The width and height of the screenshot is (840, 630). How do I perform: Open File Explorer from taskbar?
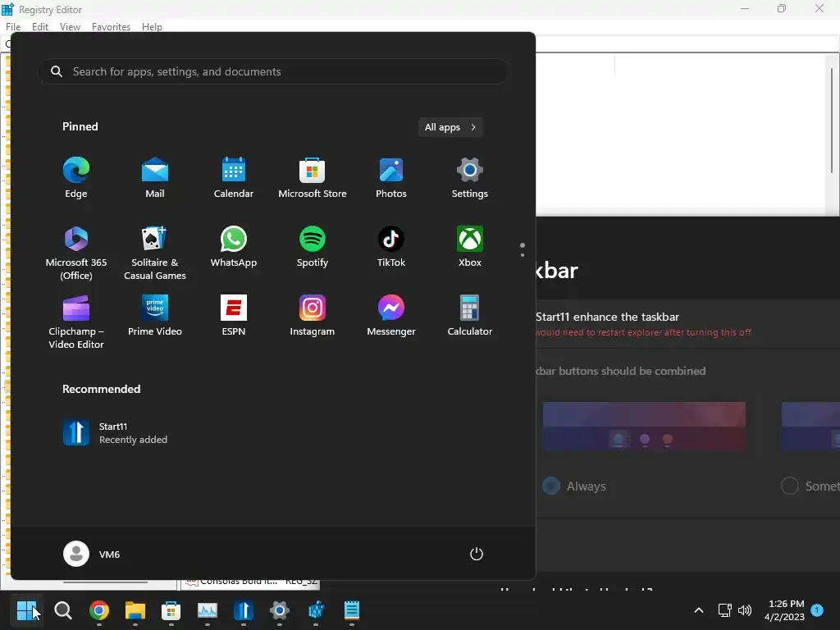(135, 610)
